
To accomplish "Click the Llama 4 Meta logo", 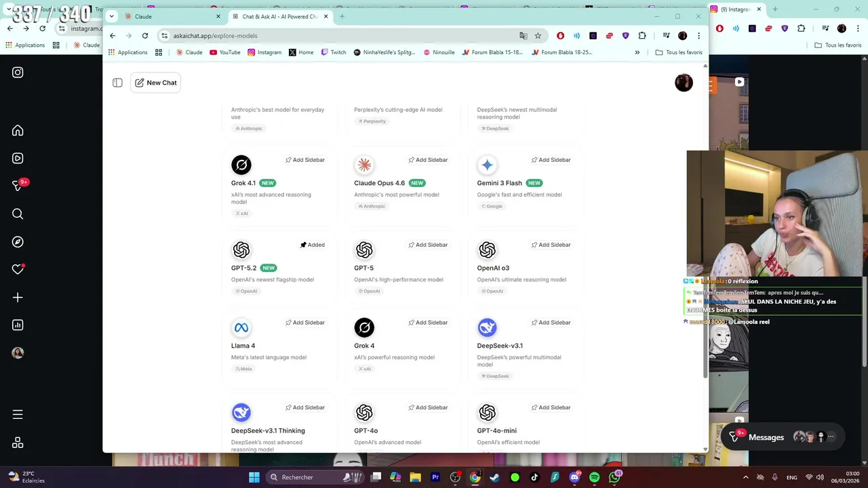I will tap(241, 328).
